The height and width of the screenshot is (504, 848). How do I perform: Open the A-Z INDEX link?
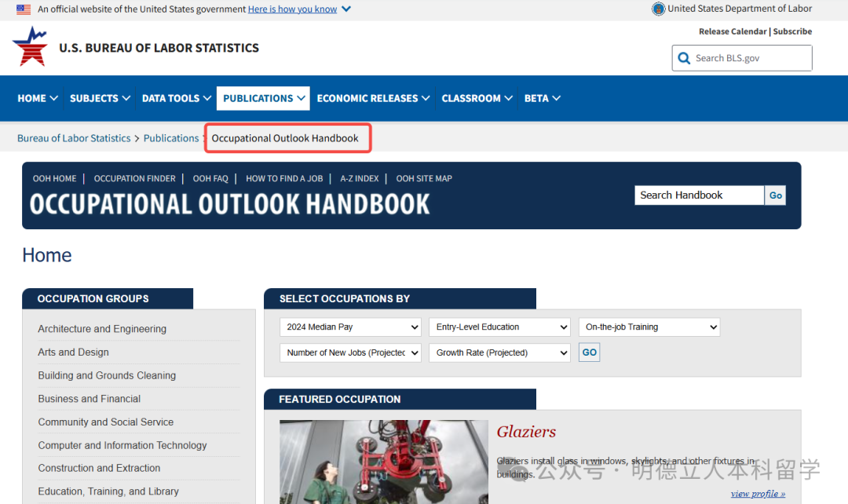(360, 178)
